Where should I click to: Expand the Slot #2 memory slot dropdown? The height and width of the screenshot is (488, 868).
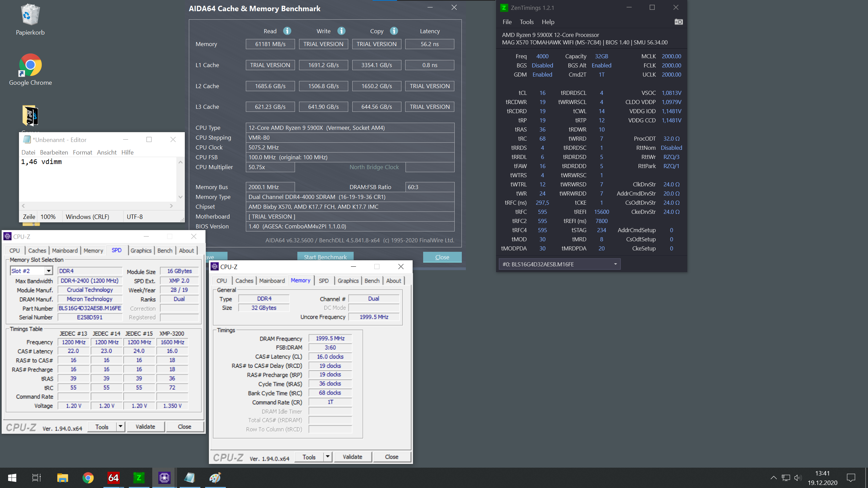(x=49, y=271)
